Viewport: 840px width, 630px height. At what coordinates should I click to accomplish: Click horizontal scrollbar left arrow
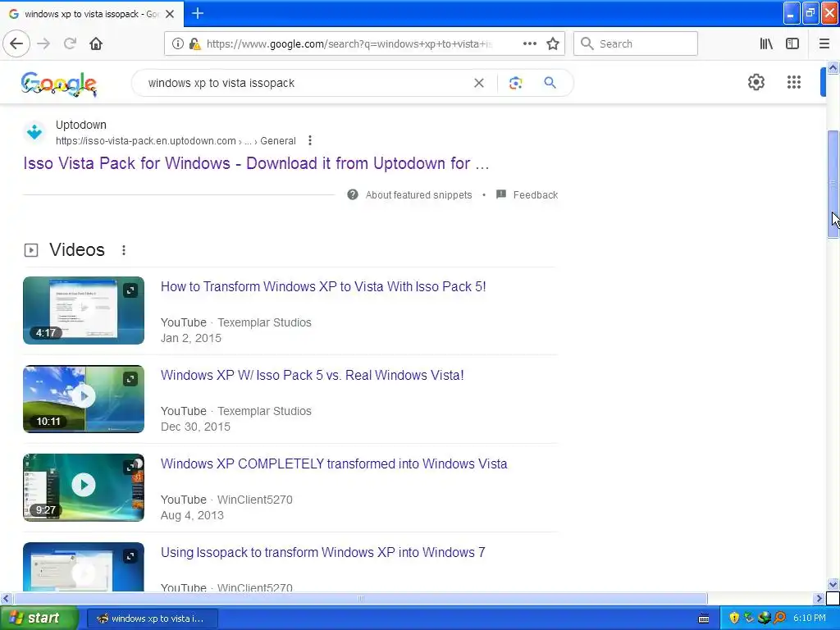6,598
